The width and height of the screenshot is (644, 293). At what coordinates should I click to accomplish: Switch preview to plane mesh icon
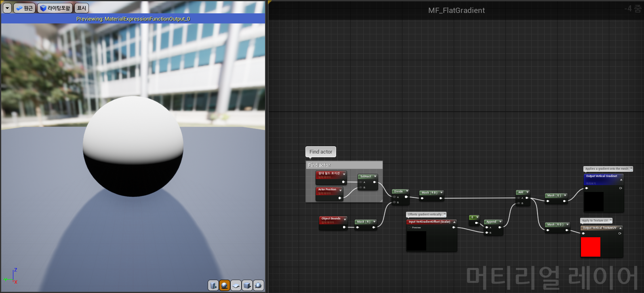(x=236, y=285)
